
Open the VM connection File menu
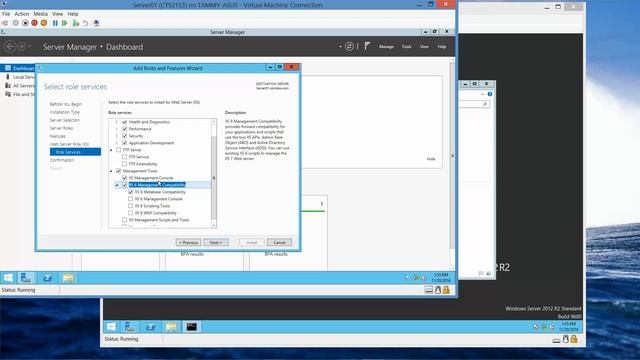6,14
